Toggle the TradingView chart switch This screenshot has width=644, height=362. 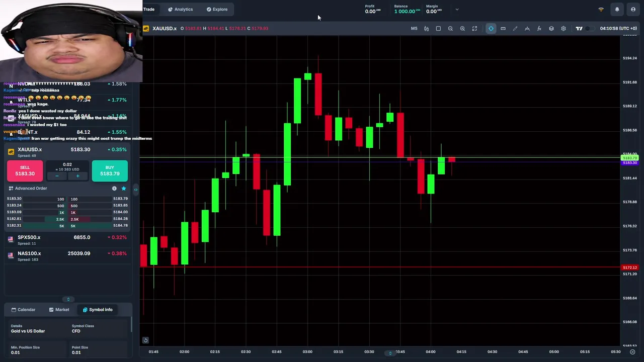(x=589, y=29)
